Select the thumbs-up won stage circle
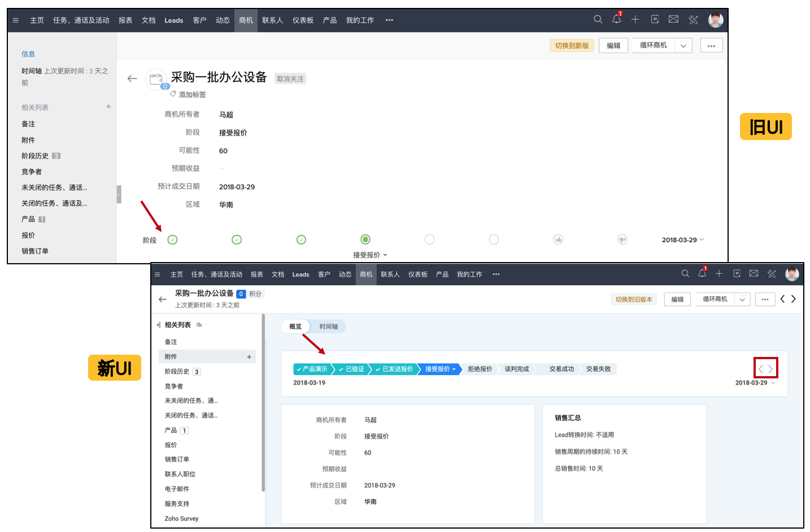 558,239
